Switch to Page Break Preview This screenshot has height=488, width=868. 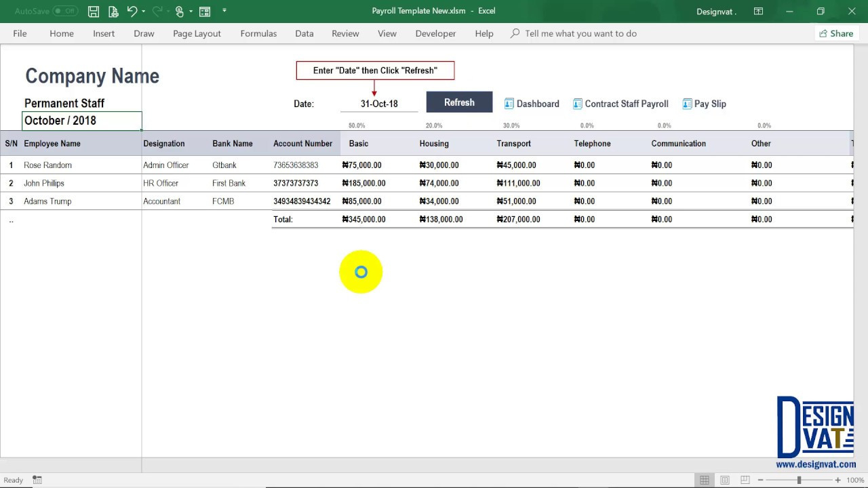tap(745, 479)
